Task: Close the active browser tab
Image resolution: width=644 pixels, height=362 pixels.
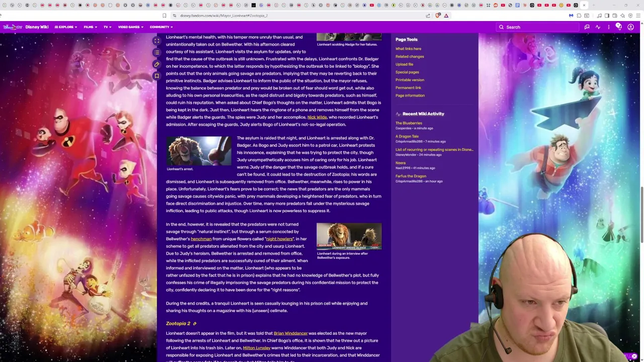Action: 584,6
